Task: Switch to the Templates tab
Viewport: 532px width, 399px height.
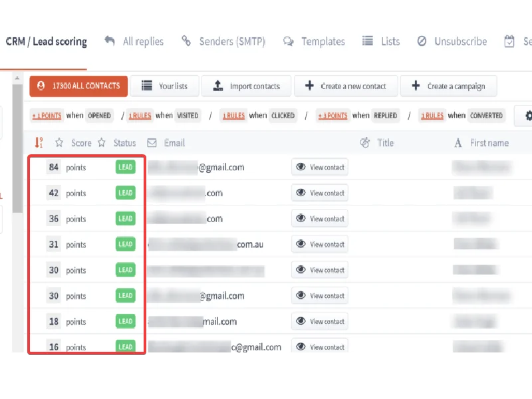Action: click(323, 41)
